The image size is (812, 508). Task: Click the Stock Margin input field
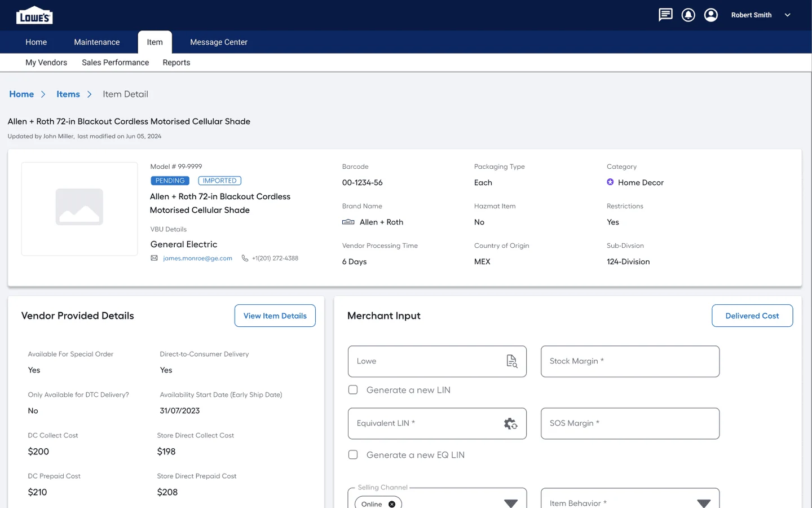click(630, 361)
